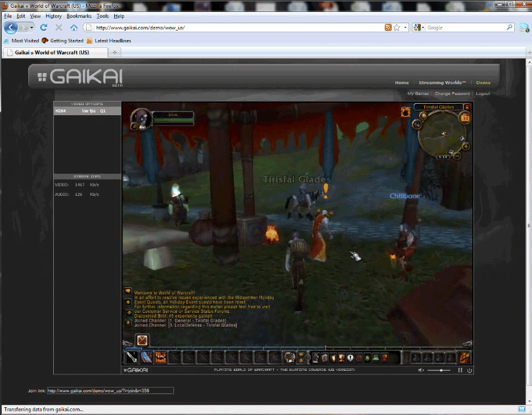
Task: Adjust the stream volume slider
Action: click(441, 370)
